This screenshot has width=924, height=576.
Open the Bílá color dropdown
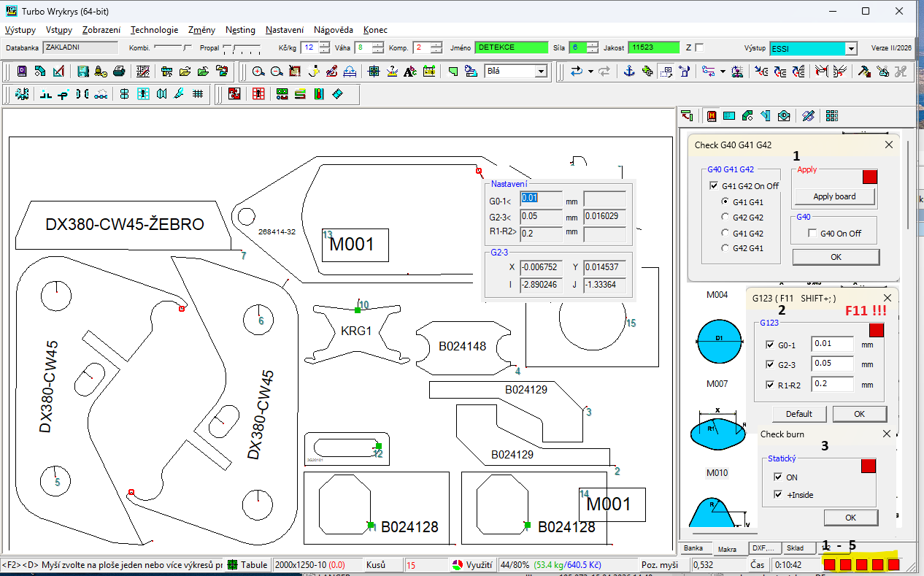click(540, 72)
